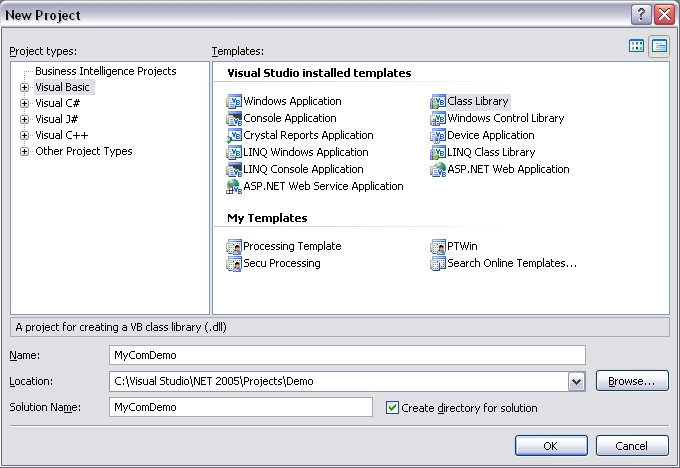Image resolution: width=680 pixels, height=468 pixels.
Task: Expand the Visual C++ node
Action: coord(24,135)
